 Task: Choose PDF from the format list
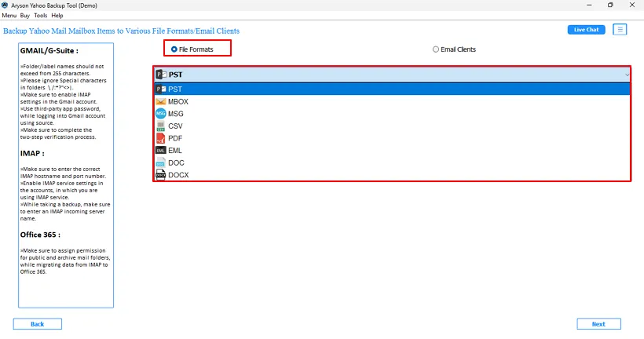coord(392,138)
